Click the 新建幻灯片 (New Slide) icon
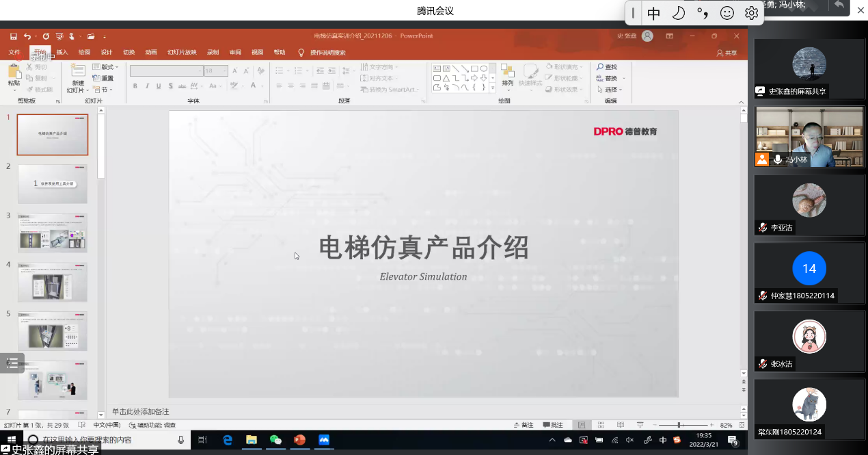868x455 pixels. coord(78,71)
